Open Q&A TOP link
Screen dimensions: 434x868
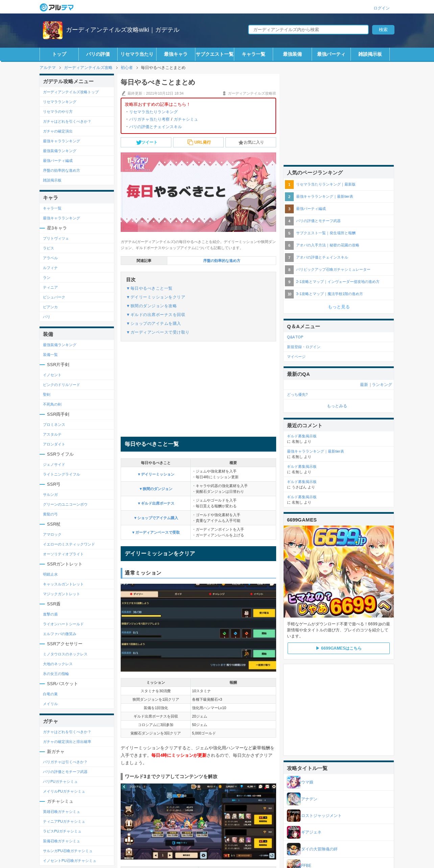point(295,337)
